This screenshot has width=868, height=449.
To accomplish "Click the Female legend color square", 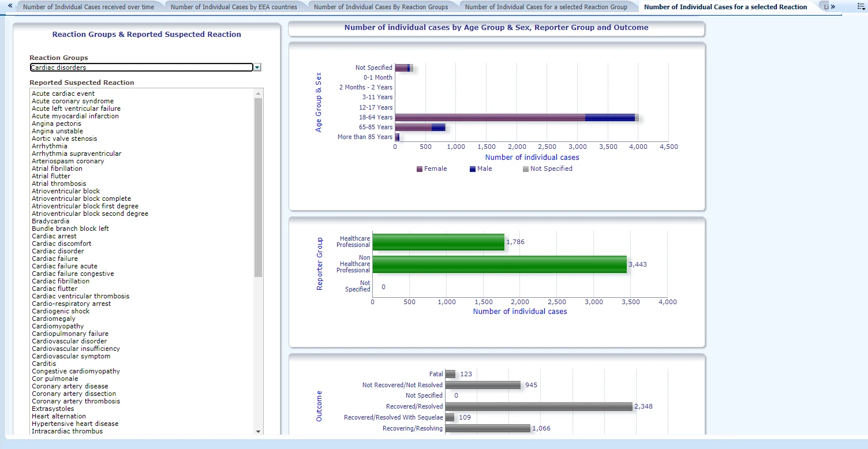I will point(420,169).
